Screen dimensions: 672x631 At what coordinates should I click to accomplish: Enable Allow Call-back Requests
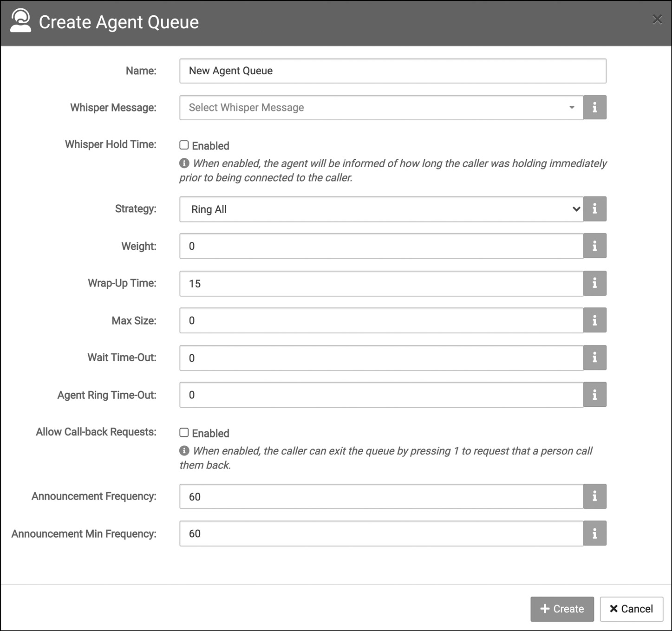point(184,432)
